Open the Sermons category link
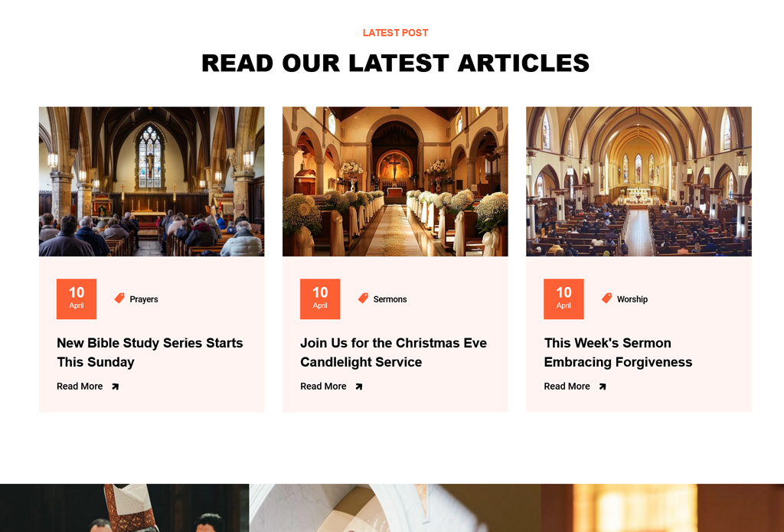The image size is (784, 532). [390, 299]
